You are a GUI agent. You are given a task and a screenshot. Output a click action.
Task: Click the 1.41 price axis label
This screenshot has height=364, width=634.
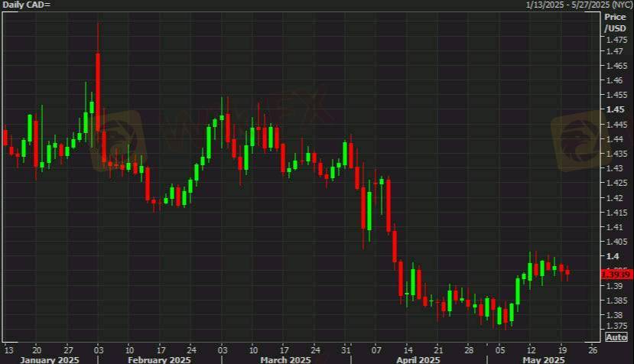[x=615, y=227]
